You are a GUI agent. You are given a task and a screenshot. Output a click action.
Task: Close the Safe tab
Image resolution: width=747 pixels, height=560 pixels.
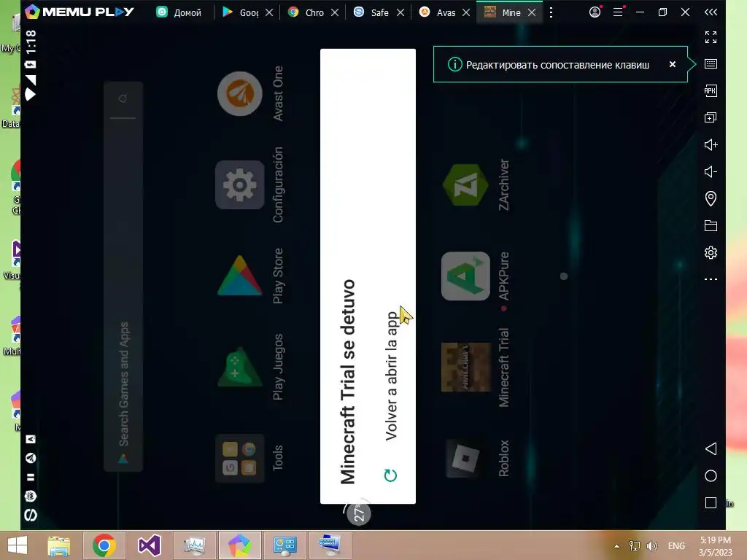[x=400, y=12]
